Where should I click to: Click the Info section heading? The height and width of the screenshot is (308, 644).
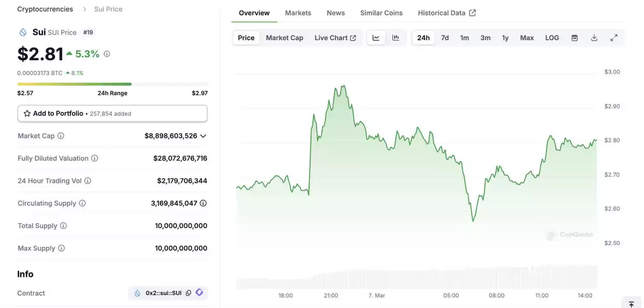pos(25,274)
